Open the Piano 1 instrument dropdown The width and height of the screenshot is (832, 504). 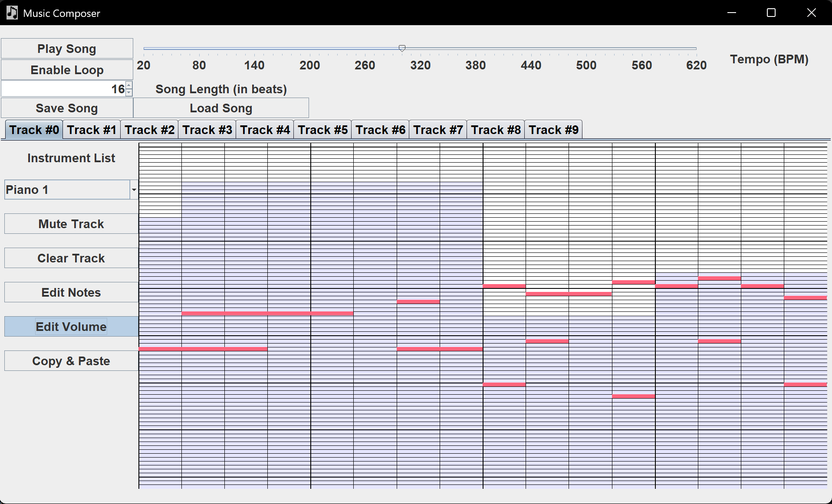pos(71,190)
